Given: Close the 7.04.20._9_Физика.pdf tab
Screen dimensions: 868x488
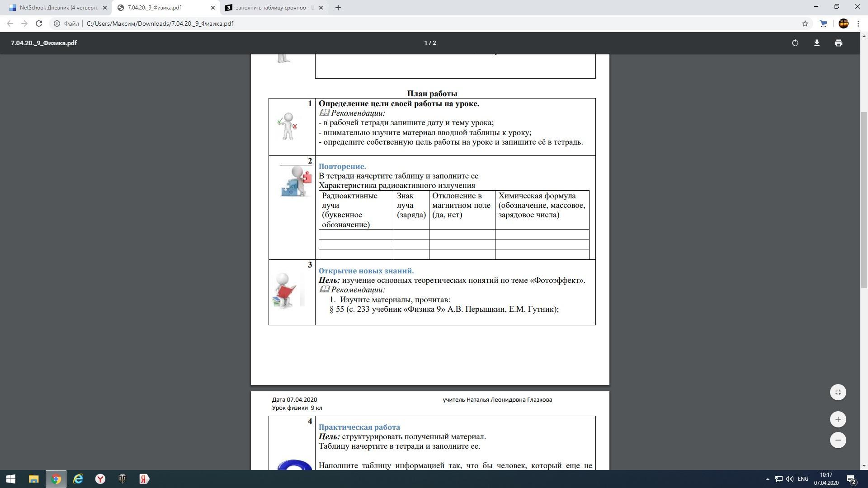Looking at the screenshot, I should coord(213,8).
